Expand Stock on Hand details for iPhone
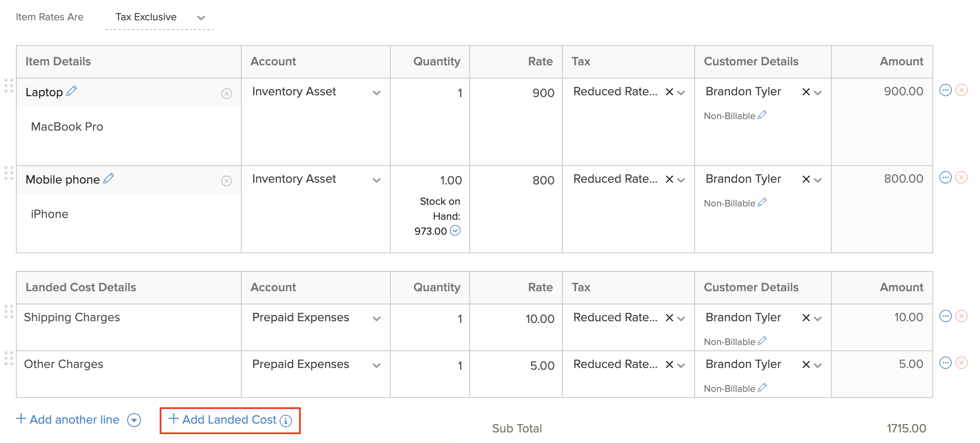The image size is (980, 443). [456, 230]
